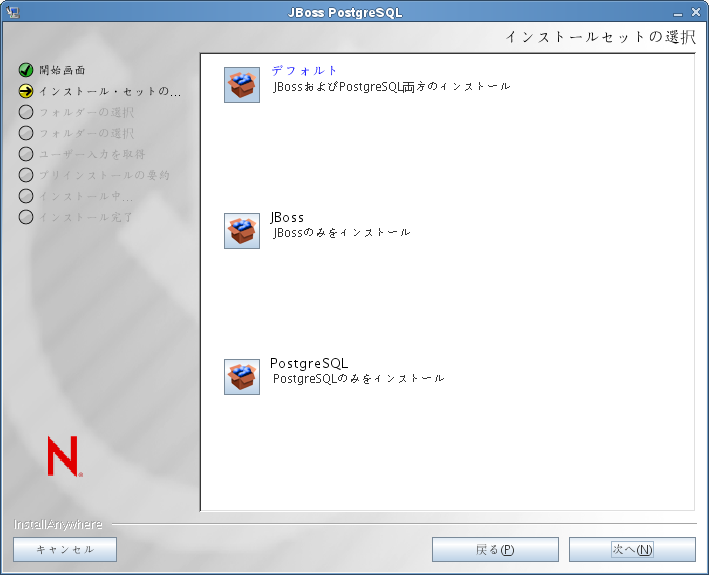
Task: Click the インストール完了 step label
Action: coord(85,217)
